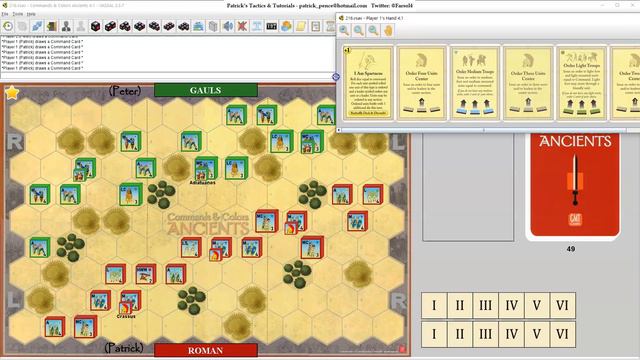This screenshot has width=640, height=360.
Task: Click the black numeric counter icon
Action: (x=272, y=26)
